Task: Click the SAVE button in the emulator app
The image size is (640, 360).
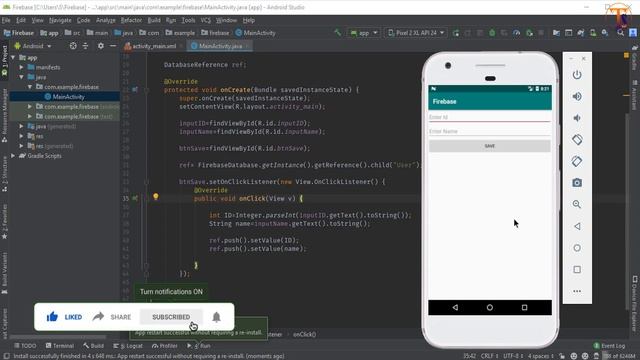Action: (489, 146)
